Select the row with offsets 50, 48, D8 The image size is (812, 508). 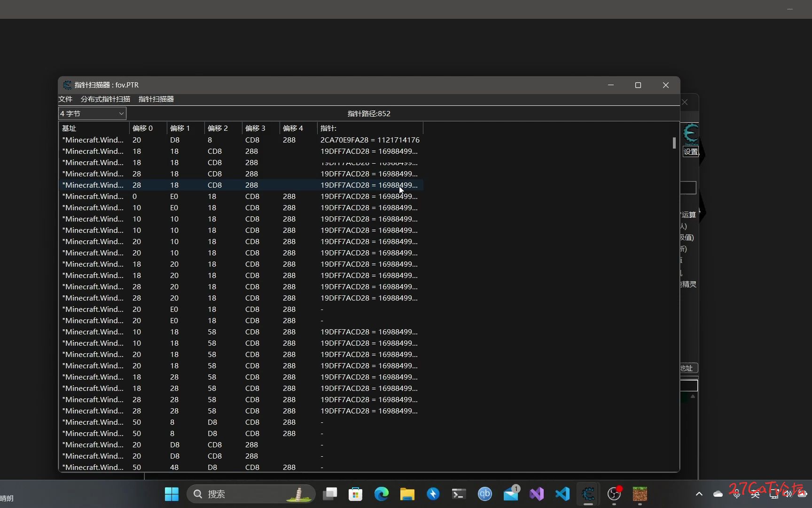pos(241,468)
